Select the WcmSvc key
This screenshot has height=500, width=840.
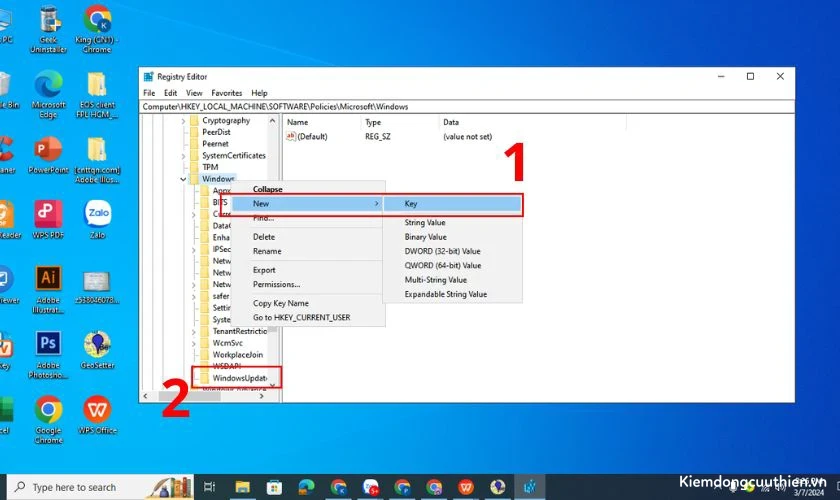[227, 343]
